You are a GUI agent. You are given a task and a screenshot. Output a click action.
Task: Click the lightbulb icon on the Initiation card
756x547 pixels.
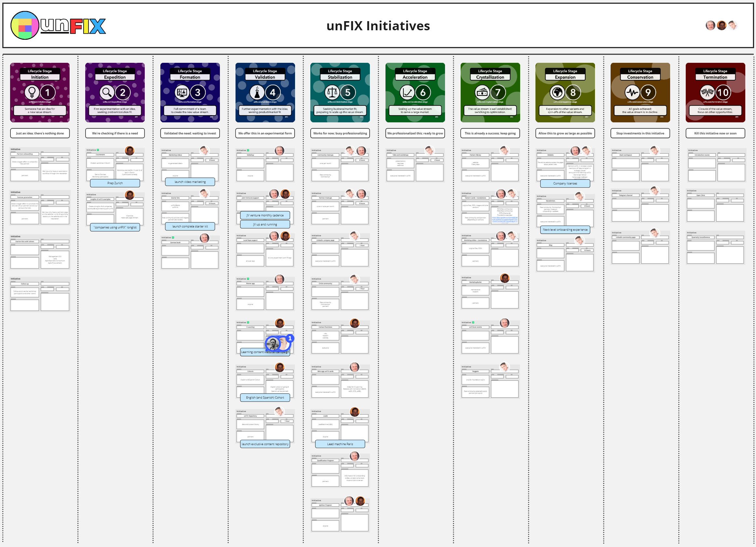pos(32,92)
